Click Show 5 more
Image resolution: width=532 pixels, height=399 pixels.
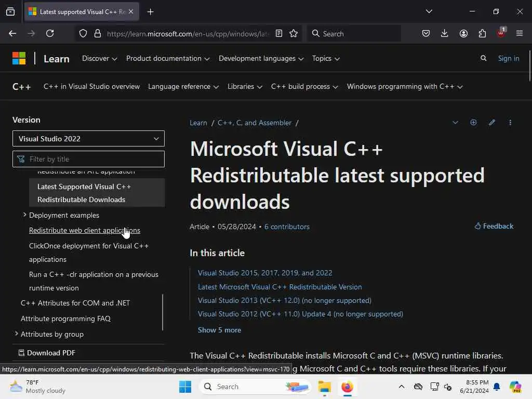click(220, 330)
